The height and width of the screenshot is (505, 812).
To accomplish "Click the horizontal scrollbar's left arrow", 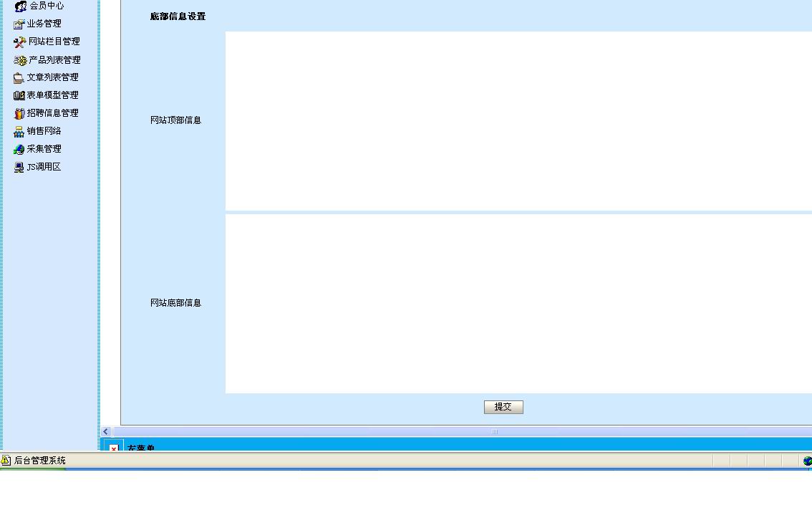I will click(106, 431).
